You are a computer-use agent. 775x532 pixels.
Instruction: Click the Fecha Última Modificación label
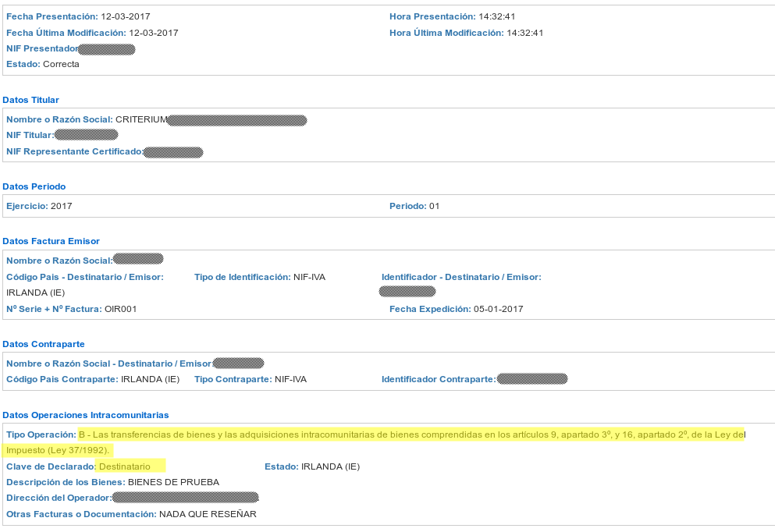pyautogui.click(x=66, y=33)
